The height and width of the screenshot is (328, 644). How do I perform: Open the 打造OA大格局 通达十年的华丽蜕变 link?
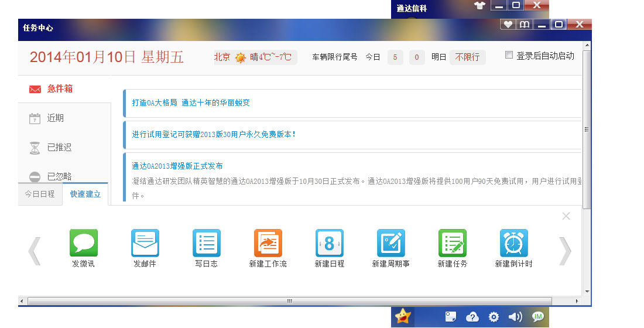click(x=191, y=102)
